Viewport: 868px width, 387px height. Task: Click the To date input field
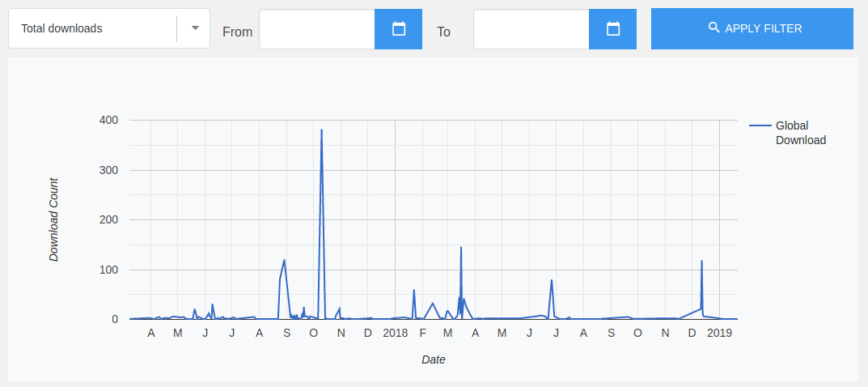[531, 29]
